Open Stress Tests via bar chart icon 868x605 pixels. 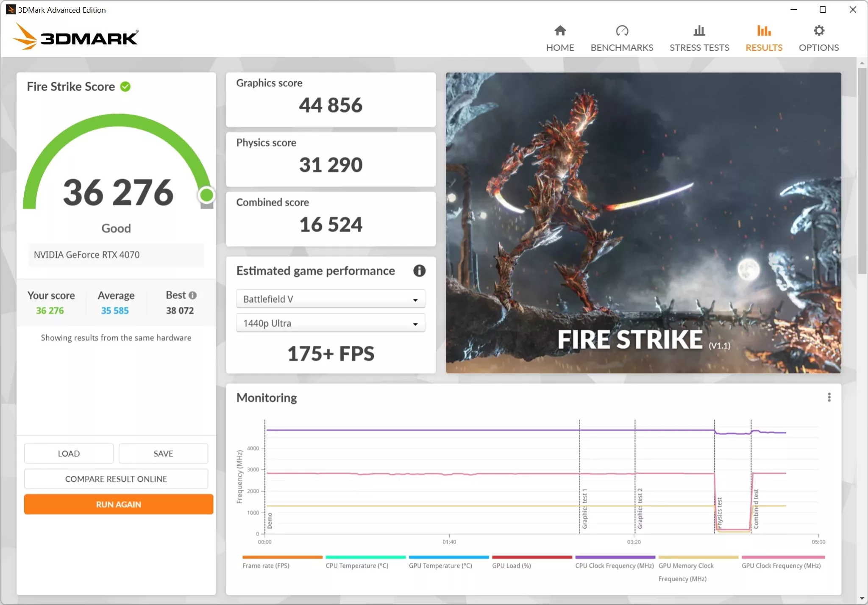coord(698,31)
